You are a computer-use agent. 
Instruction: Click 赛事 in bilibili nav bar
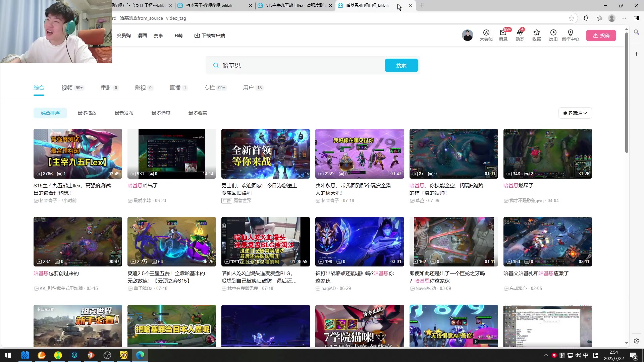[158, 36]
